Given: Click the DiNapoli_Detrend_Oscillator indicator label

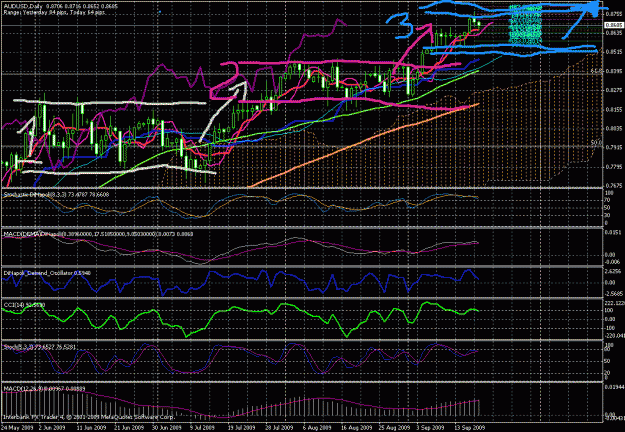Looking at the screenshot, I should click(x=47, y=273).
